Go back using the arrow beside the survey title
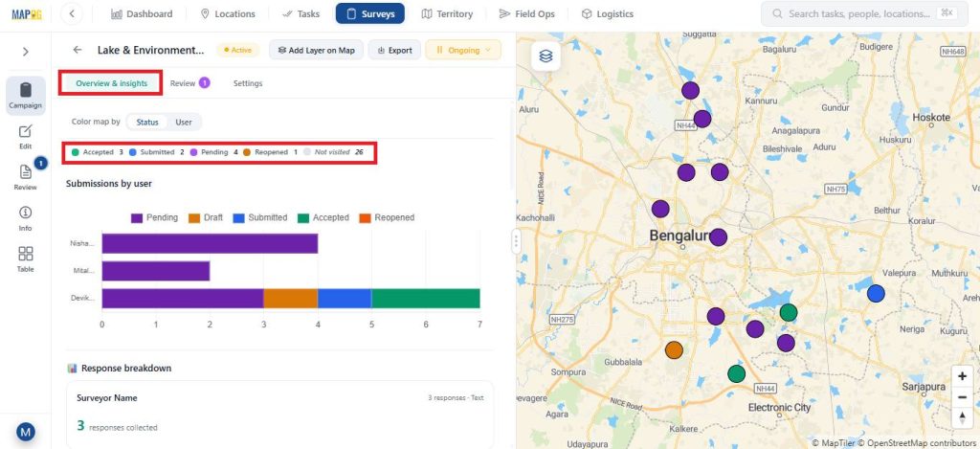The image size is (980, 449). 78,50
